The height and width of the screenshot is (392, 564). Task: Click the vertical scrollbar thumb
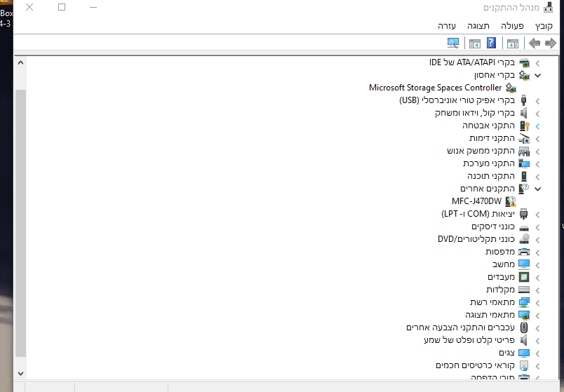click(x=20, y=223)
